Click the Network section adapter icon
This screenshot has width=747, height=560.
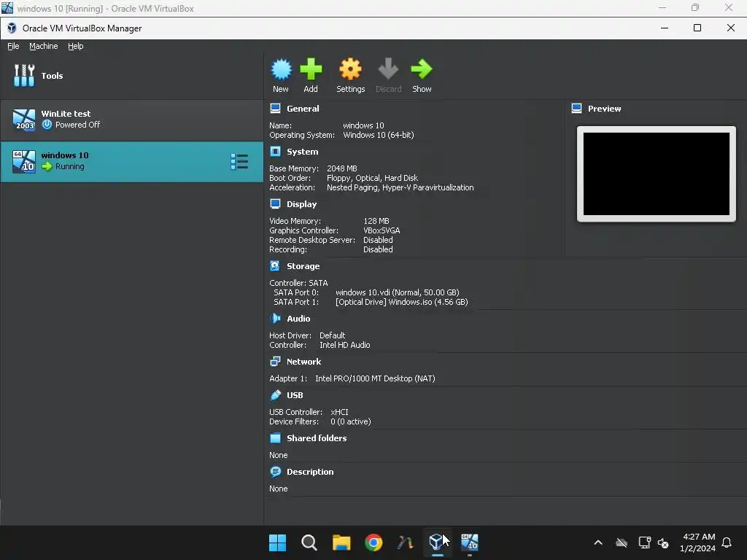pyautogui.click(x=275, y=362)
